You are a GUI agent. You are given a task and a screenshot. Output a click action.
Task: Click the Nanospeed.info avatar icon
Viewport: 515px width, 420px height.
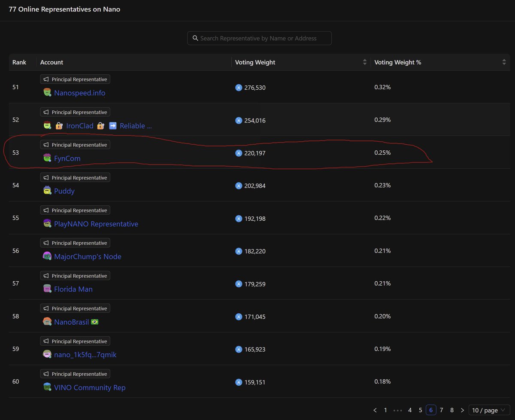(x=47, y=93)
